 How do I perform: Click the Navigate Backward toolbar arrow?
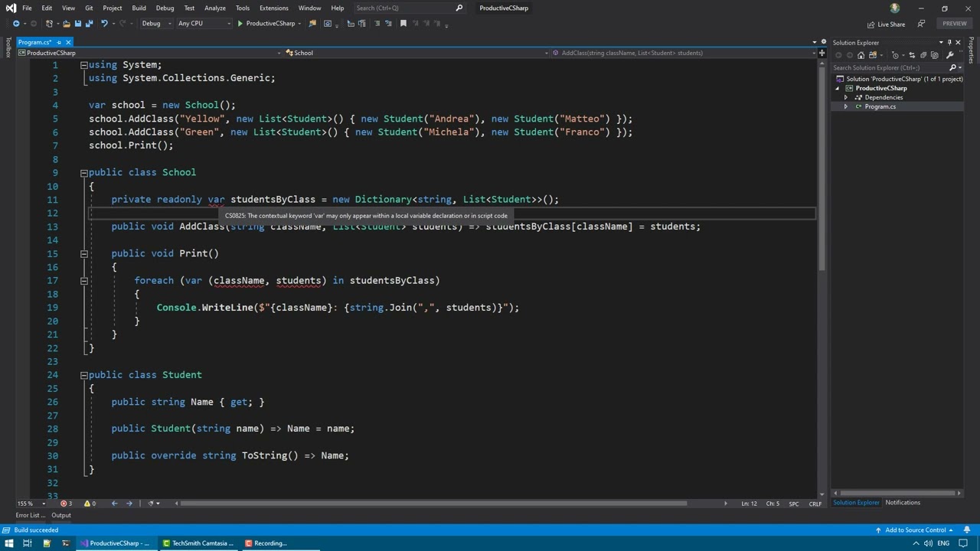(15, 24)
